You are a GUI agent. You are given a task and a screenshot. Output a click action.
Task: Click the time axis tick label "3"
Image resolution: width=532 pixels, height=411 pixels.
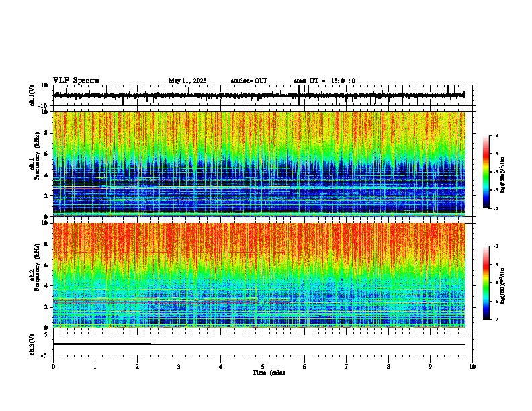tap(179, 367)
